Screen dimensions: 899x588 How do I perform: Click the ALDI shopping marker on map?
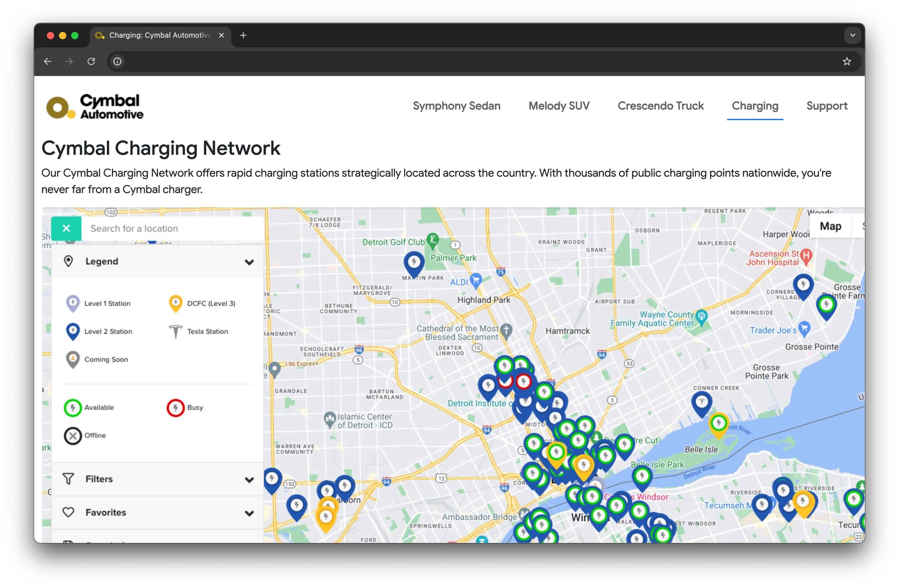pos(476,281)
